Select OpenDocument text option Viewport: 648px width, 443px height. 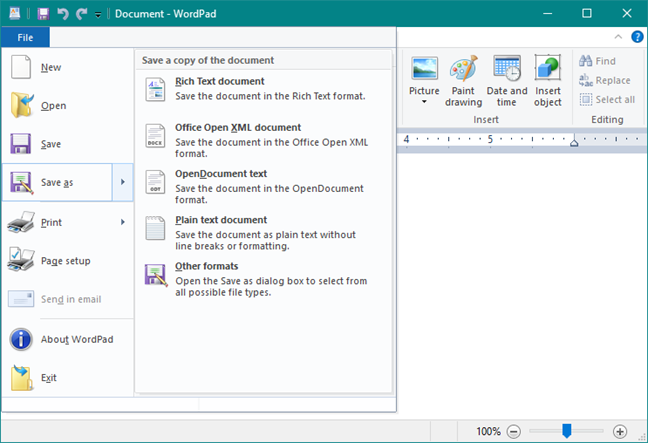click(264, 187)
